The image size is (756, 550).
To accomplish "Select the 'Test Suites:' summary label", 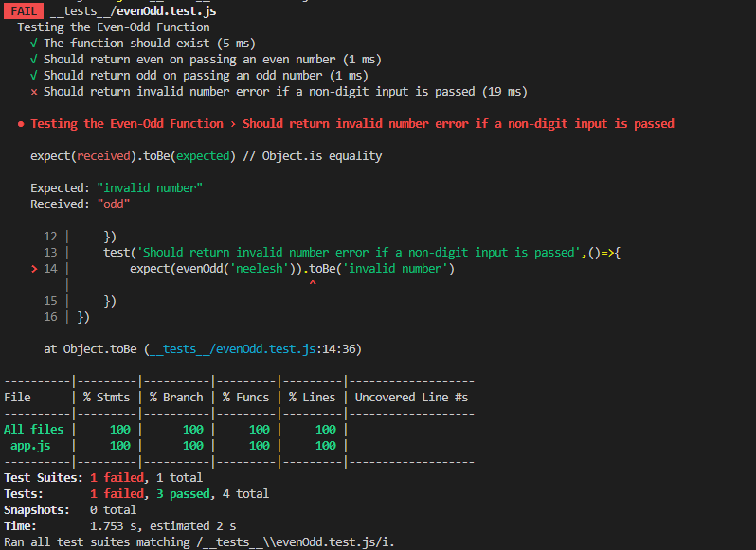I will 44,478.
